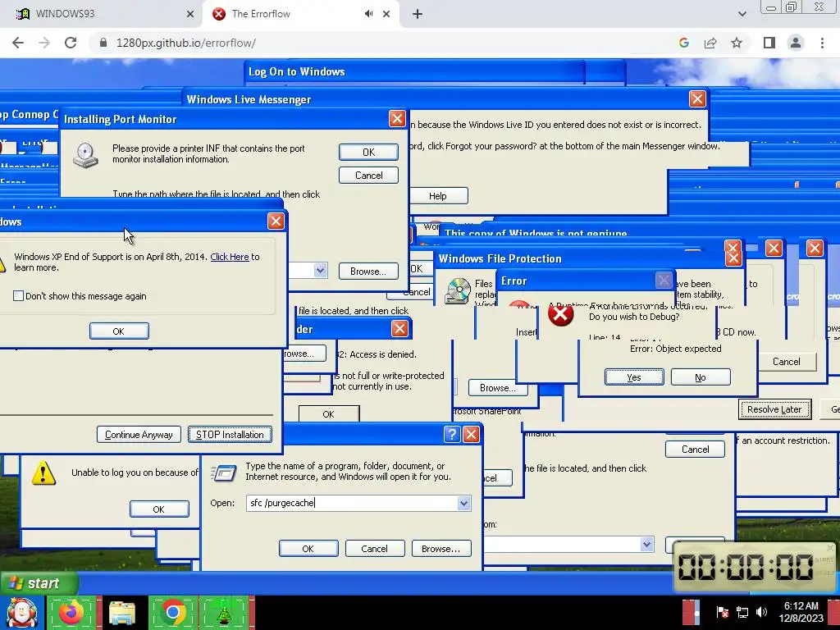
Task: Click OK in End of Support dialog
Action: 119,331
